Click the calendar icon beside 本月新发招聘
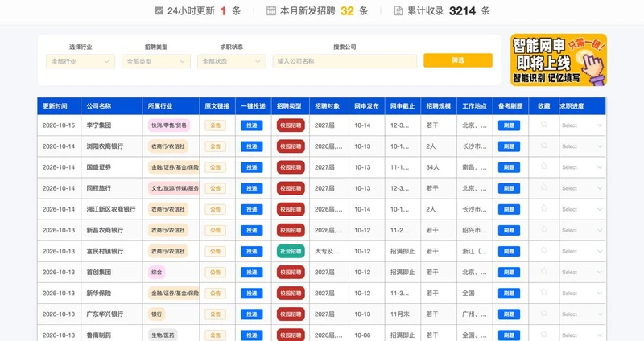Screen dimensions: 644x341 point(271,11)
